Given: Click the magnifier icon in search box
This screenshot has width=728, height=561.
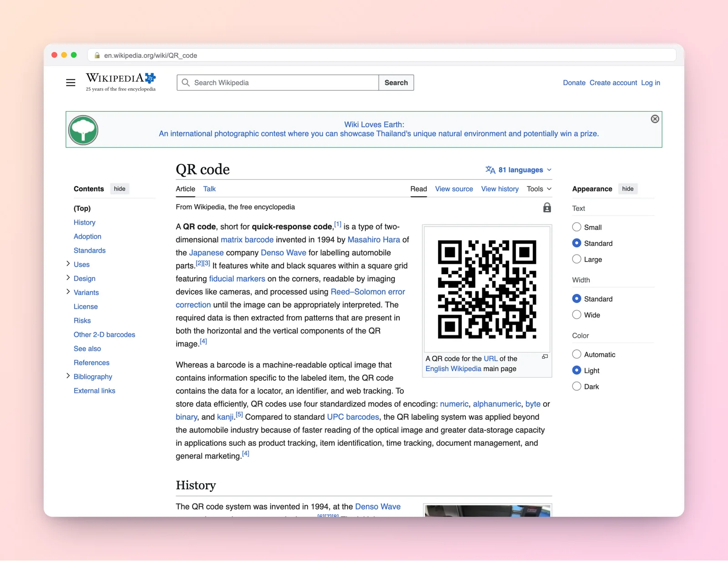Looking at the screenshot, I should pyautogui.click(x=186, y=82).
